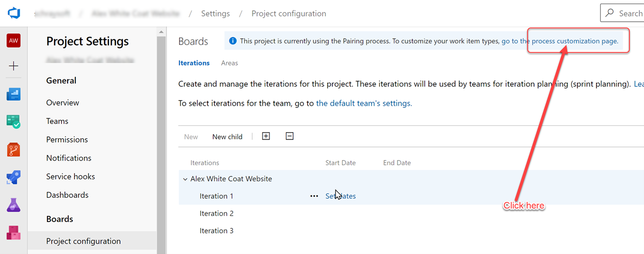Click the New iteration button

[x=191, y=137]
